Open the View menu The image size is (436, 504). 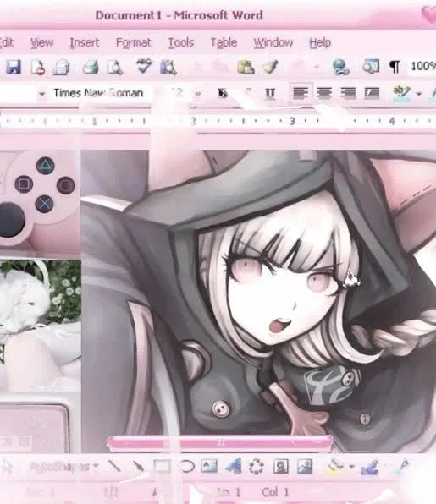[41, 42]
